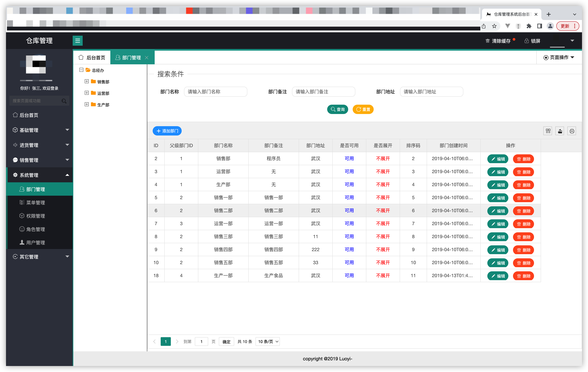Click the 搜索页面或功能 search box
The image size is (588, 372).
click(x=39, y=101)
